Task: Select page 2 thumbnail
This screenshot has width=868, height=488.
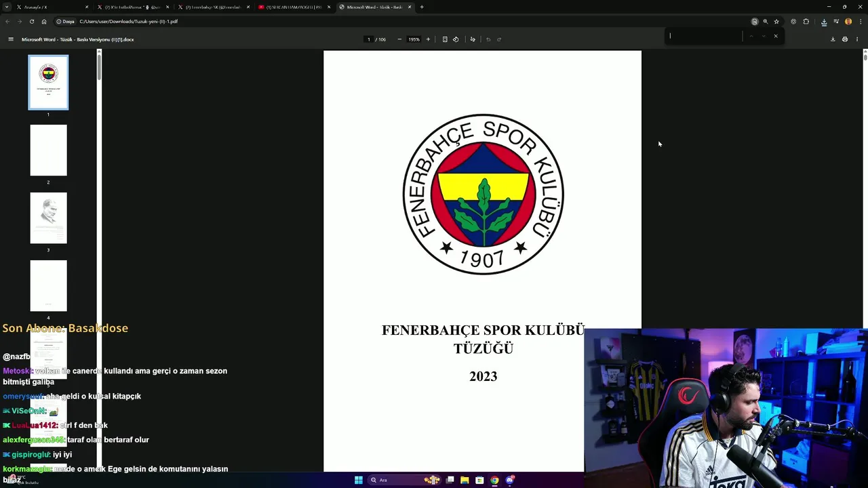Action: pos(48,150)
